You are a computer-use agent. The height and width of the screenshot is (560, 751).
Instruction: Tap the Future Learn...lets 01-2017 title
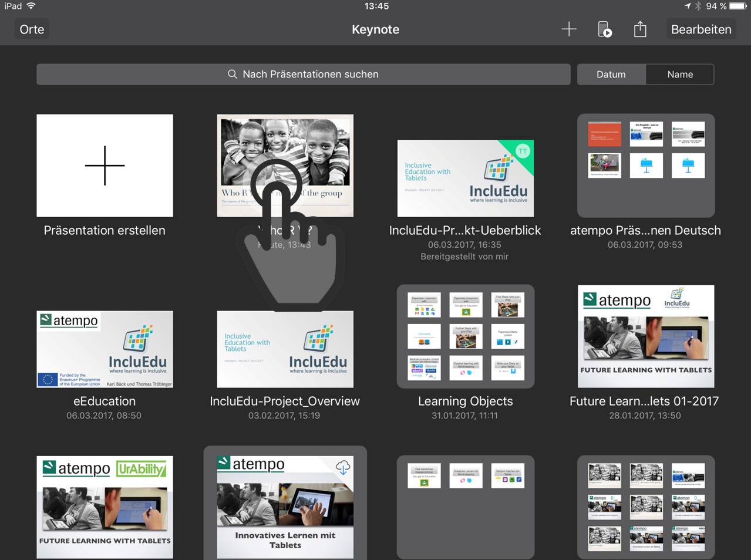(644, 402)
